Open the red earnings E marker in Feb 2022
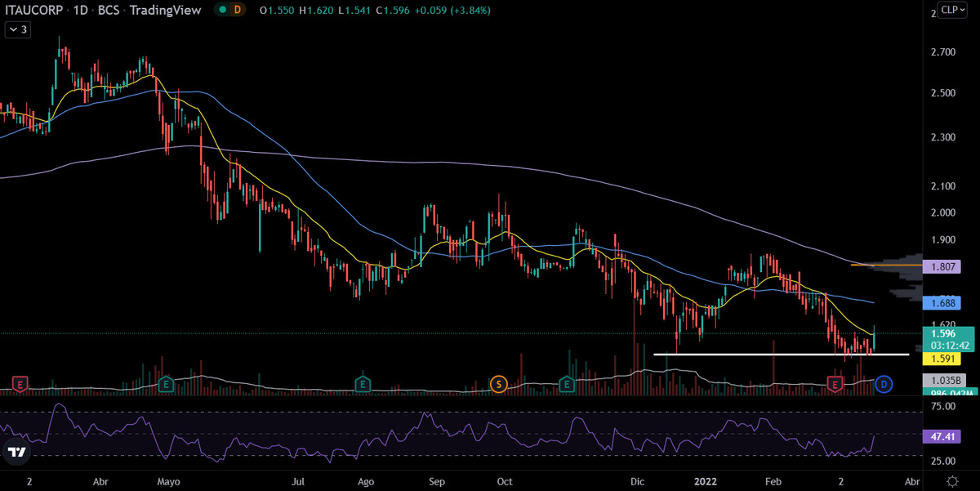 pos(835,383)
